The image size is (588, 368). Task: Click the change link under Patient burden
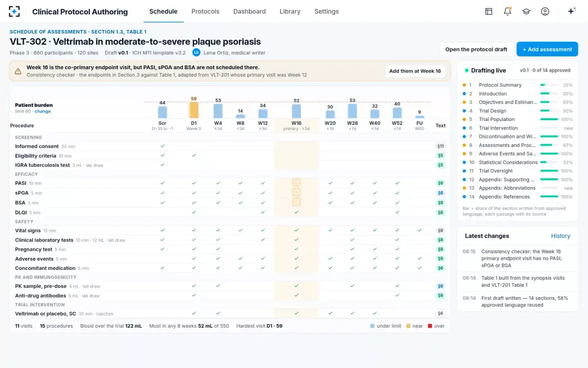tap(43, 111)
